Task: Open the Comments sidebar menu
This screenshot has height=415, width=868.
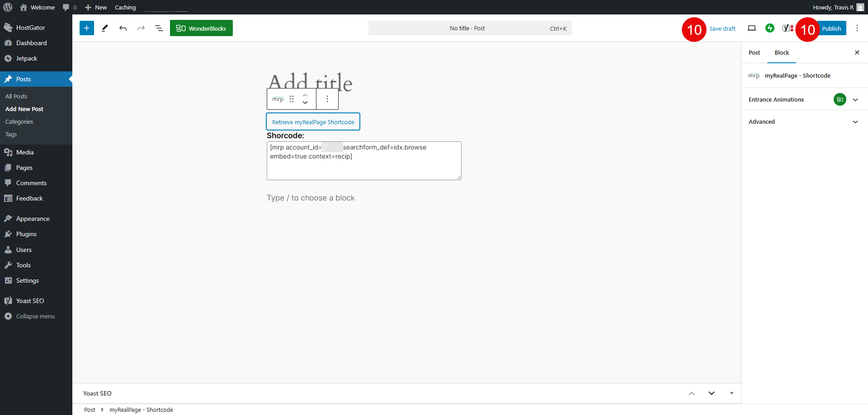Action: click(x=36, y=183)
